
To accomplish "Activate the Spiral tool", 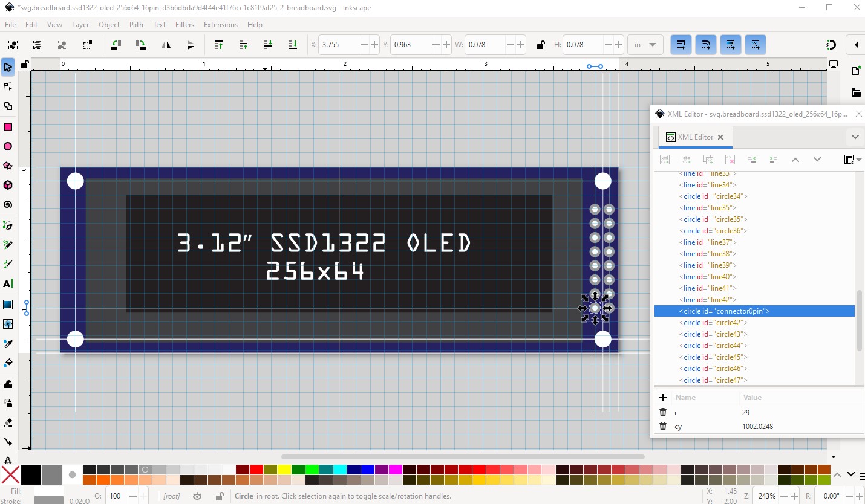I will click(8, 204).
